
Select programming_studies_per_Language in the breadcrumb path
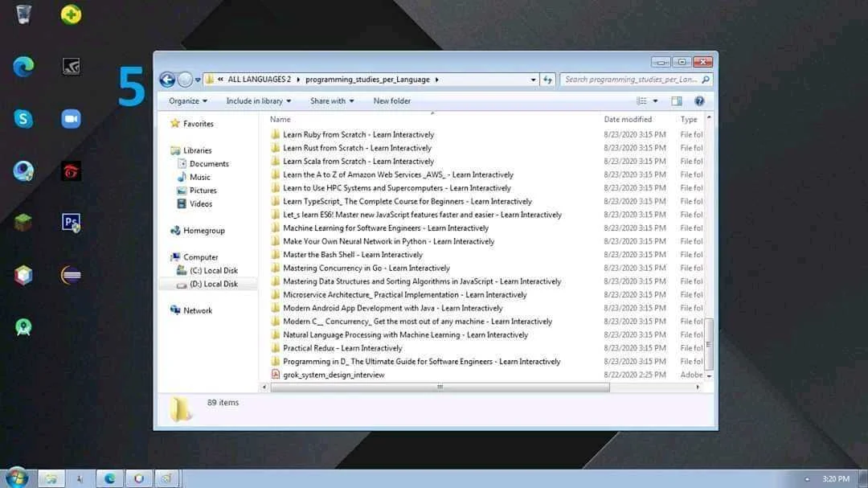[x=367, y=80]
